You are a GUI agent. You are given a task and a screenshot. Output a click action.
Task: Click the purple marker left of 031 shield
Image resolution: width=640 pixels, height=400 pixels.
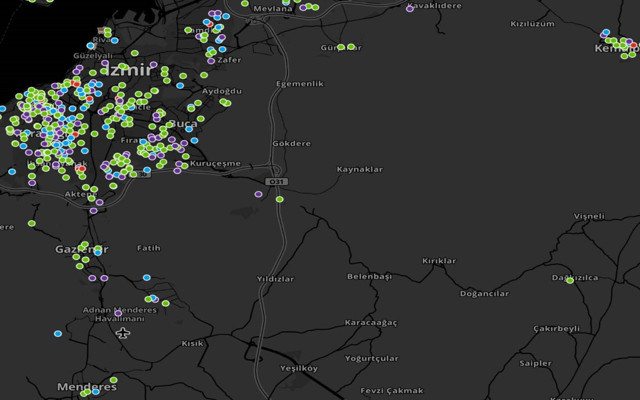[x=258, y=194]
